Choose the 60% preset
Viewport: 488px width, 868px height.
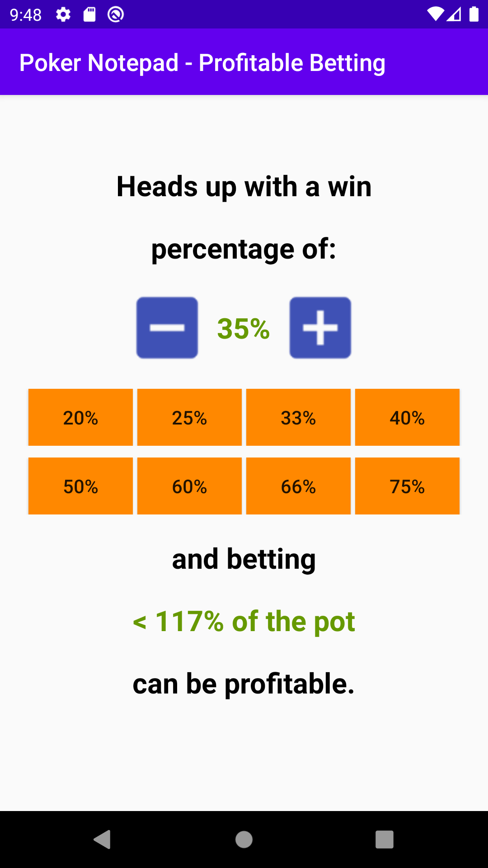click(x=189, y=486)
